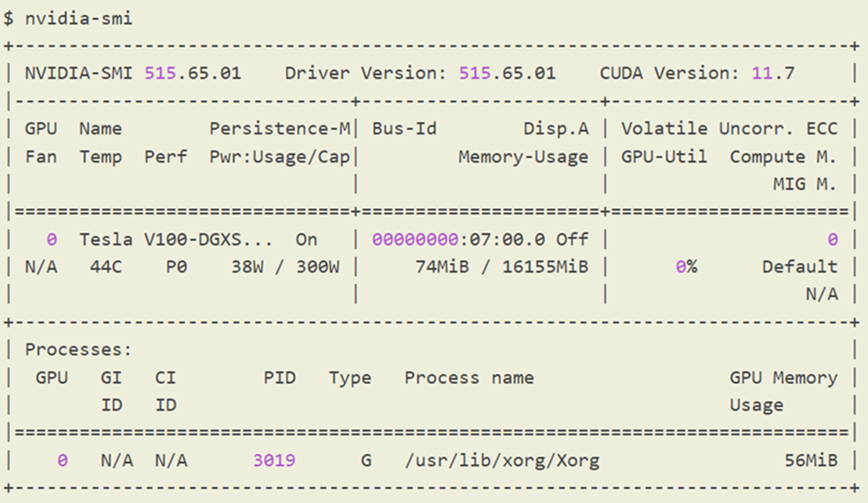Click the process type G value

coord(366,460)
